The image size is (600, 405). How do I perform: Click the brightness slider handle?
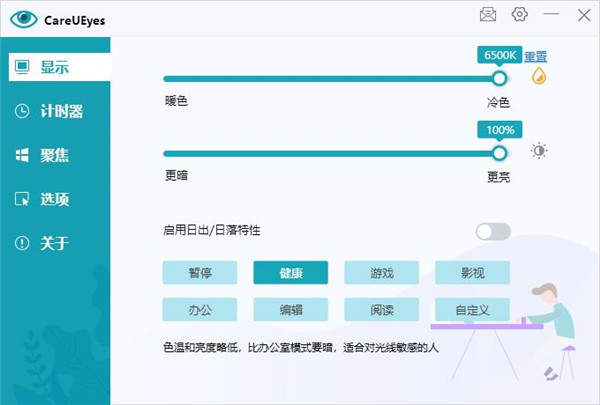click(499, 153)
